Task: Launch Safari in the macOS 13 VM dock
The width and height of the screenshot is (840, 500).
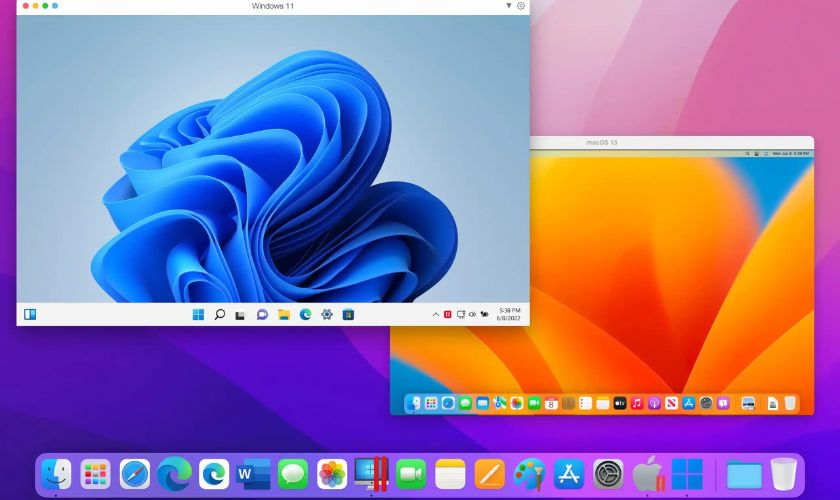Action: pyautogui.click(x=448, y=403)
